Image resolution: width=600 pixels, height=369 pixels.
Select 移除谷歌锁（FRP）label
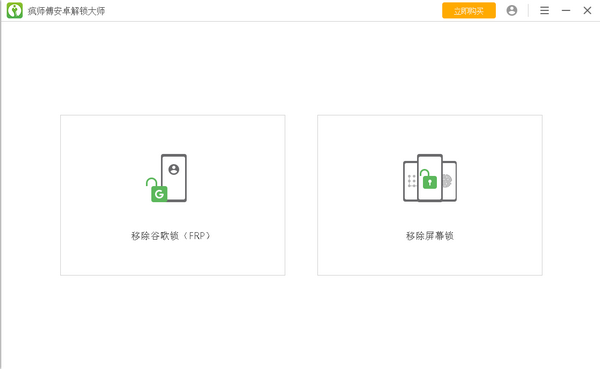(171, 236)
